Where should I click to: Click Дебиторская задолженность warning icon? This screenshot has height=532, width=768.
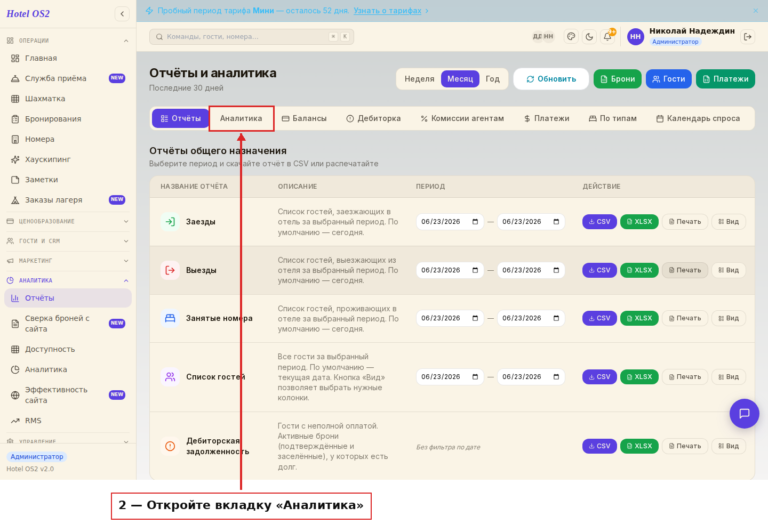pyautogui.click(x=170, y=446)
